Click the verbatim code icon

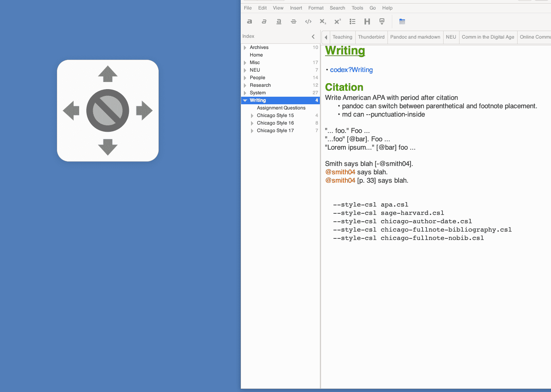pyautogui.click(x=308, y=21)
